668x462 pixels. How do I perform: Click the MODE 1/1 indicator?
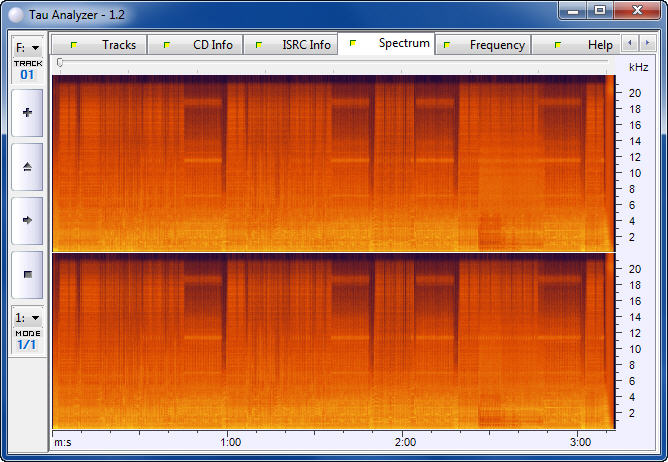coord(27,340)
